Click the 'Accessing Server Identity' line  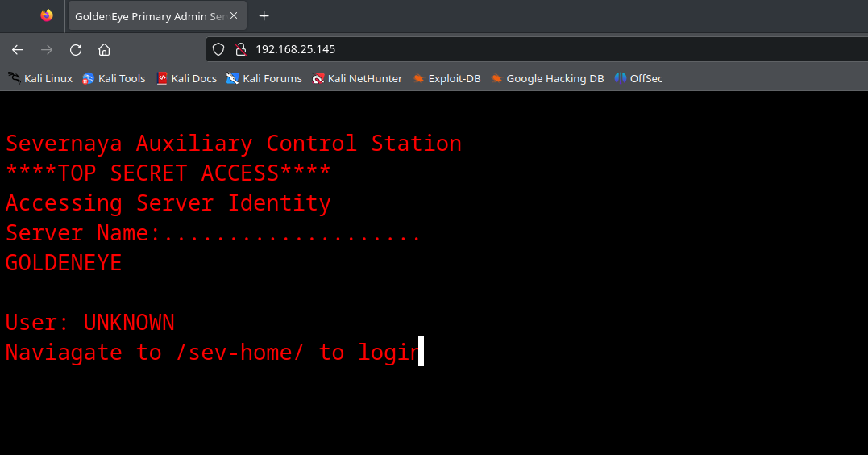(x=168, y=203)
